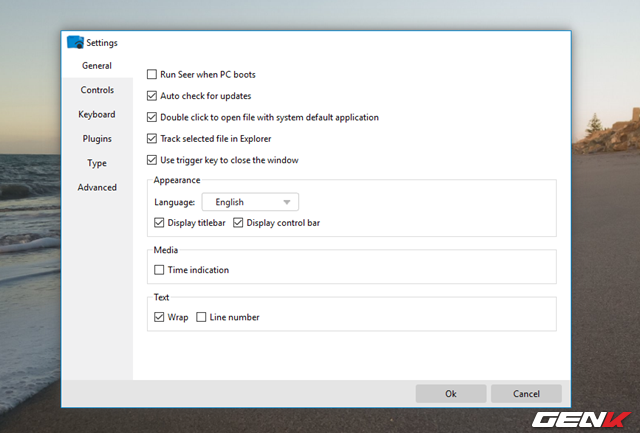Image resolution: width=640 pixels, height=433 pixels.
Task: Expand the Language dropdown
Action: (x=250, y=202)
